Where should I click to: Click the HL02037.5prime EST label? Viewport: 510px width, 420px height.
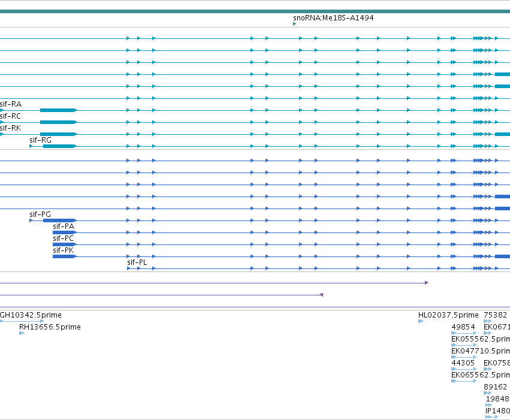(x=448, y=315)
